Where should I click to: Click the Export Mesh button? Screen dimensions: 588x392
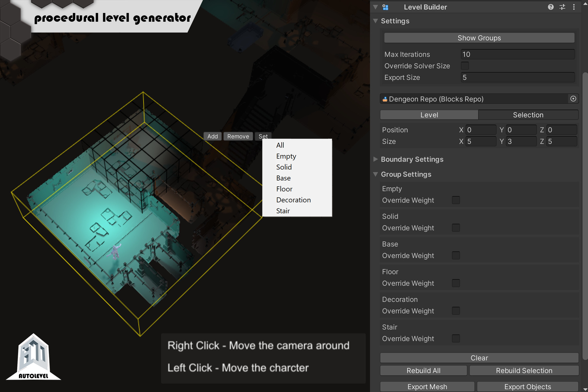(x=427, y=387)
